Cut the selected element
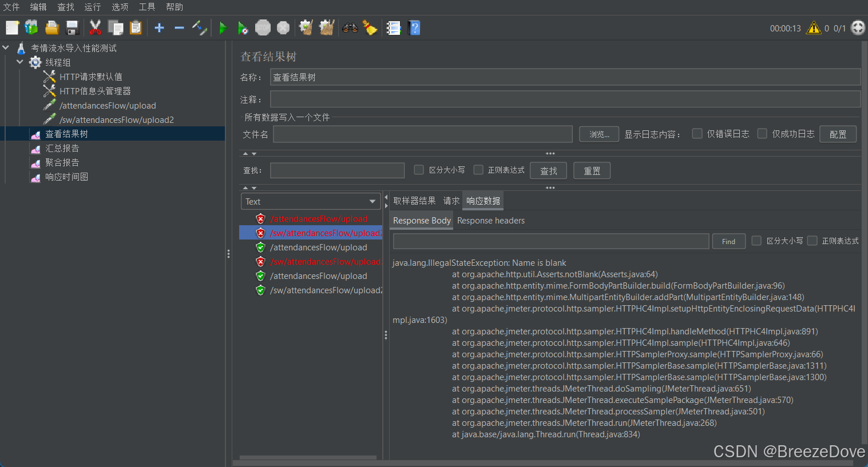The height and width of the screenshot is (467, 868). 95,27
